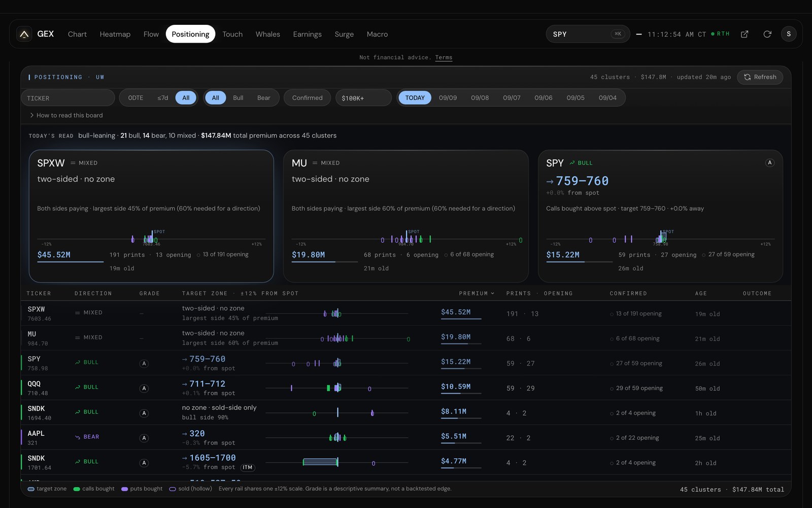Go to the Macro tab
The width and height of the screenshot is (812, 508).
click(x=377, y=34)
